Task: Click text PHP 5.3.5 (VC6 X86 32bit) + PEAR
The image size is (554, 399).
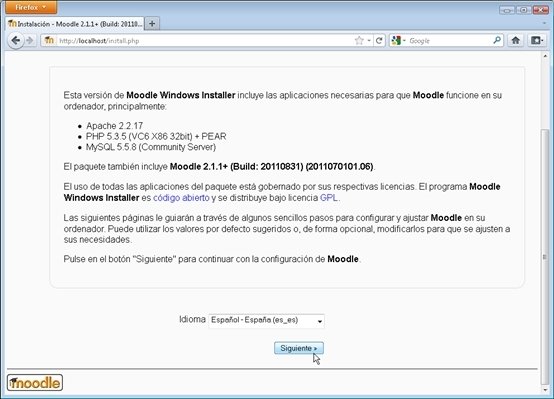Action: 156,136
